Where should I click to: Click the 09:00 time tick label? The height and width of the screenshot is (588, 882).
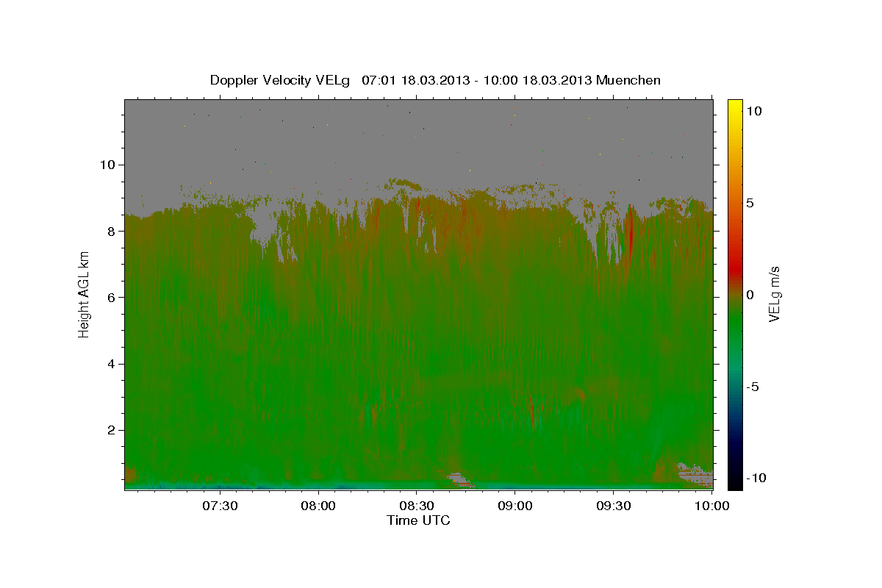pyautogui.click(x=515, y=506)
